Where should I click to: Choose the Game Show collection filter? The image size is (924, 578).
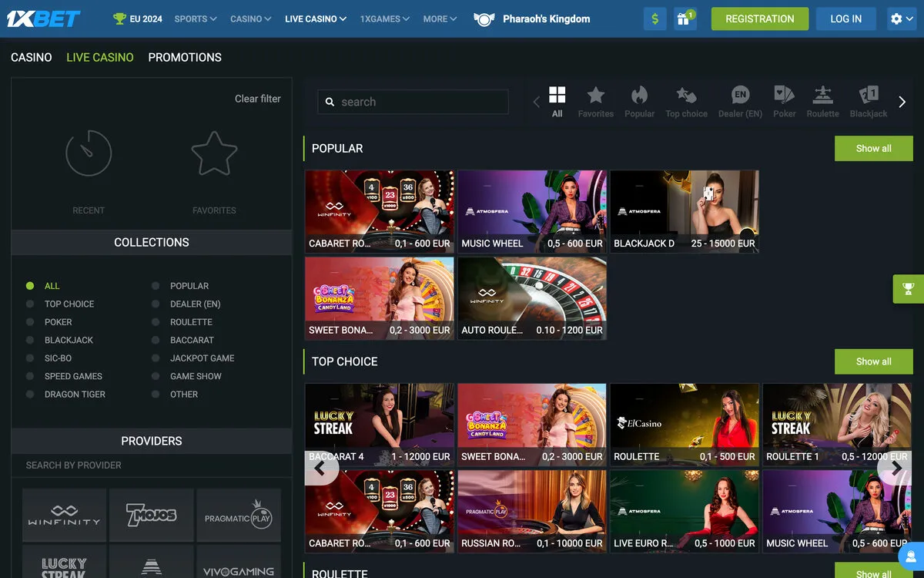click(x=156, y=376)
